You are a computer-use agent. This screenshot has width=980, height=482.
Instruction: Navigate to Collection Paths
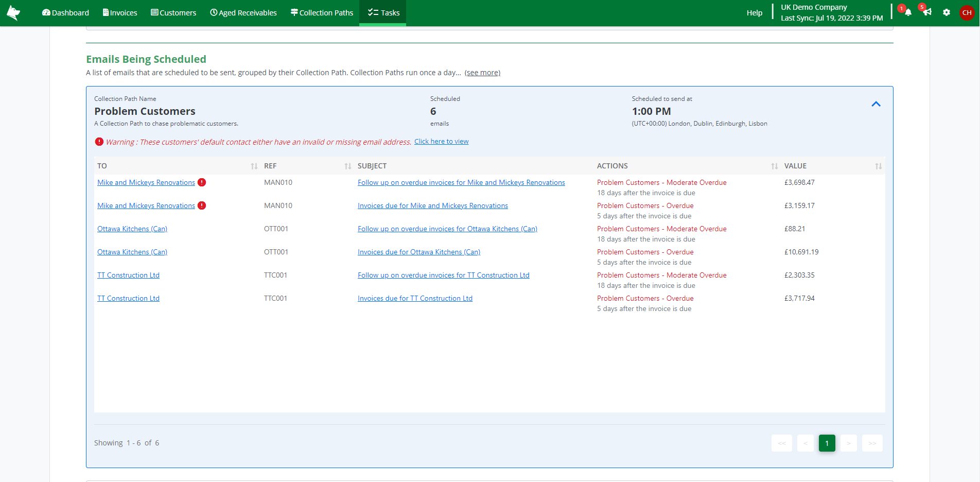pos(322,13)
